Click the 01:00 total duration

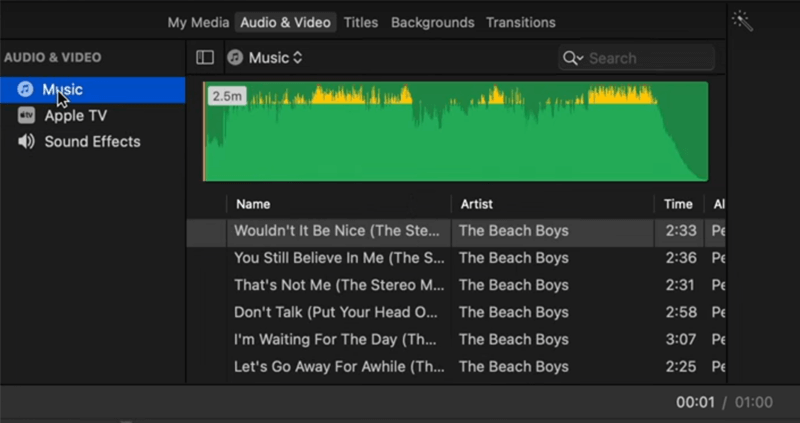(x=754, y=402)
